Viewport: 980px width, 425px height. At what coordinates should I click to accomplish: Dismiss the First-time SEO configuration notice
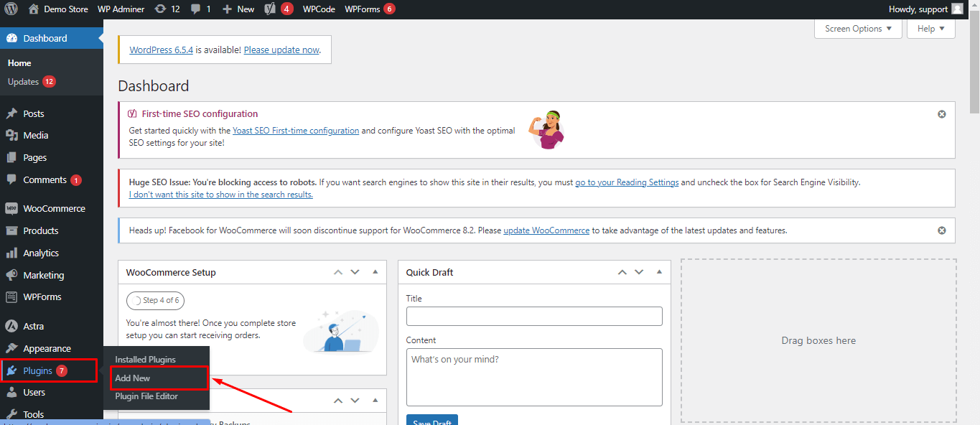[x=942, y=114]
